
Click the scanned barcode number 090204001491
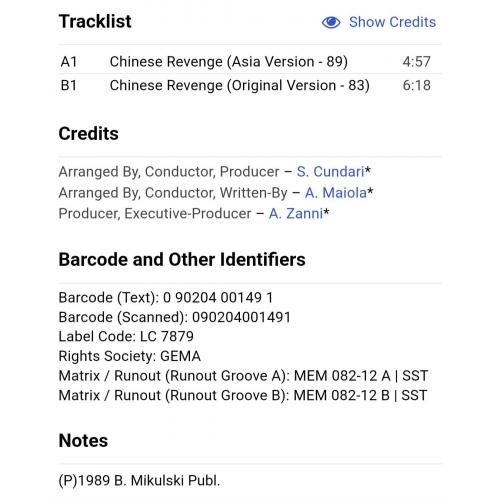coord(241,317)
